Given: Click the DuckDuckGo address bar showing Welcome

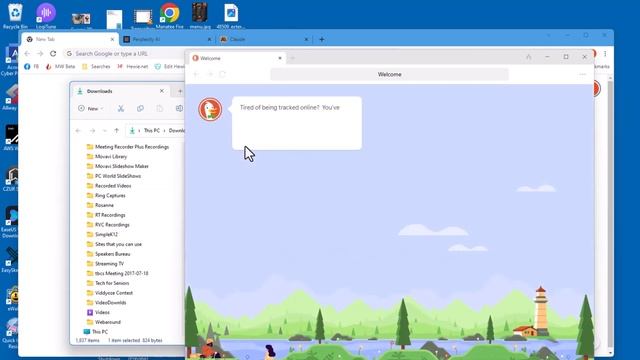Looking at the screenshot, I should pos(389,74).
